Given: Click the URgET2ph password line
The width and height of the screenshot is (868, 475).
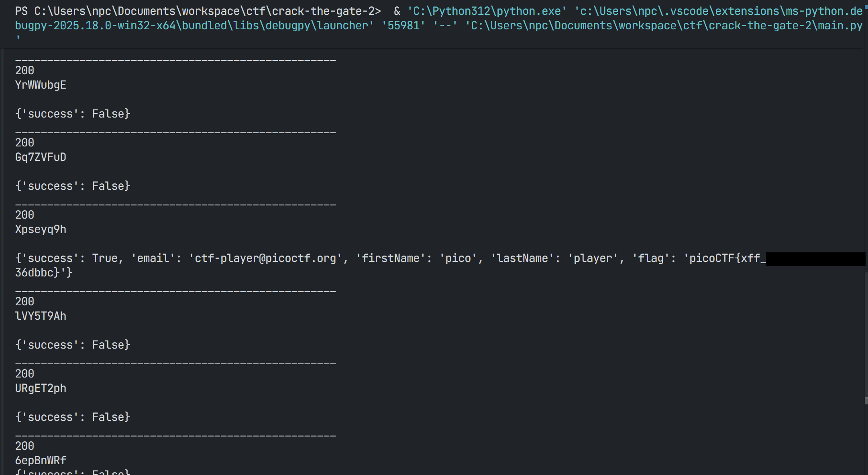Looking at the screenshot, I should (x=41, y=388).
